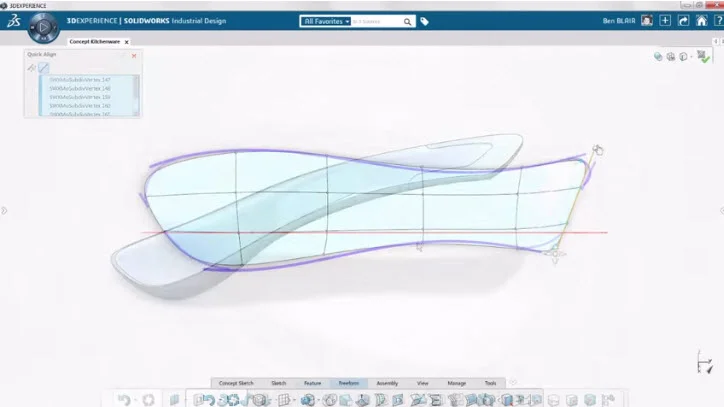Select vertex entry ending 160
The height and width of the screenshot is (407, 724).
coord(79,106)
